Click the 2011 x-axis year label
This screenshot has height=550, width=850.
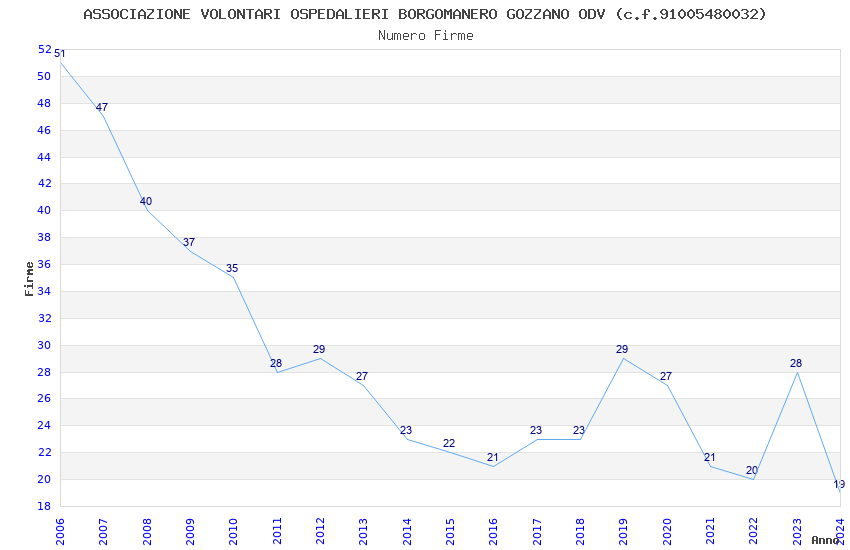277,532
